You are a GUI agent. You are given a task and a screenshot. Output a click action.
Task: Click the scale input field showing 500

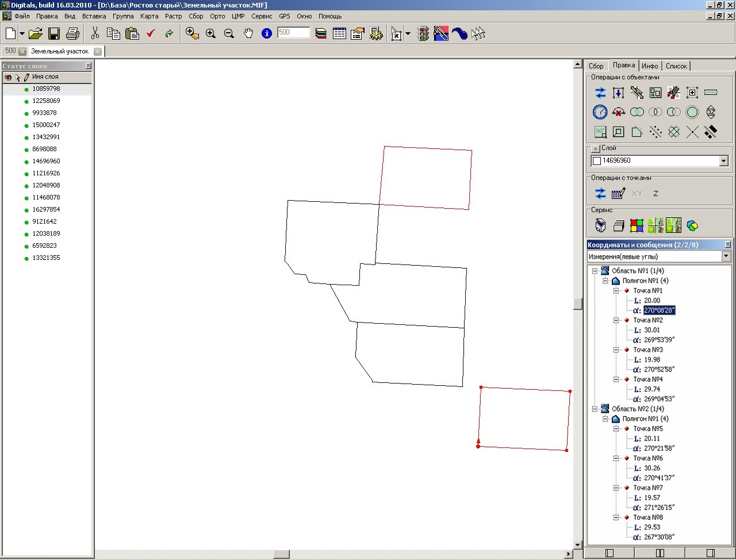pos(294,33)
